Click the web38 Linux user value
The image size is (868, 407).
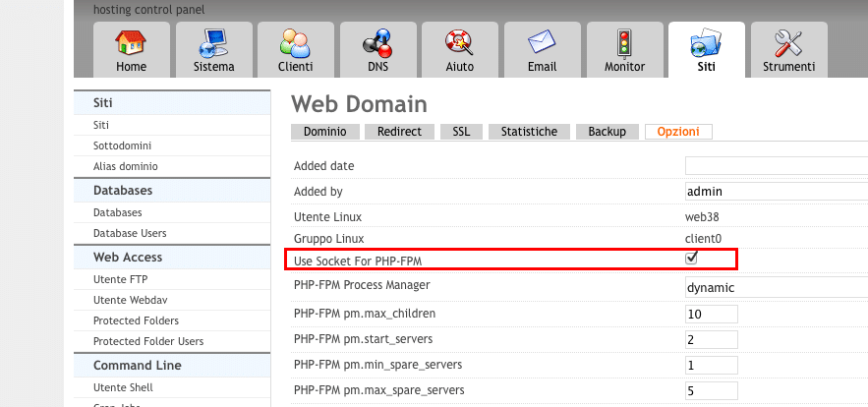coord(702,217)
